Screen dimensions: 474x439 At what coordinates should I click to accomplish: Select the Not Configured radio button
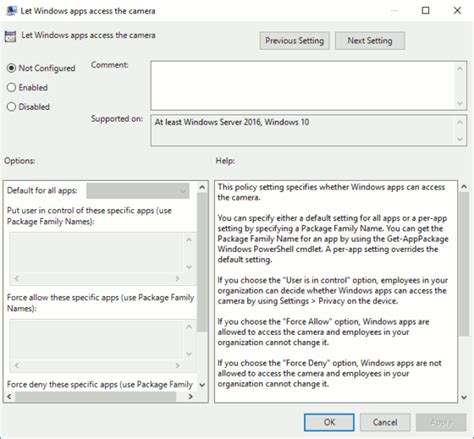click(x=11, y=68)
